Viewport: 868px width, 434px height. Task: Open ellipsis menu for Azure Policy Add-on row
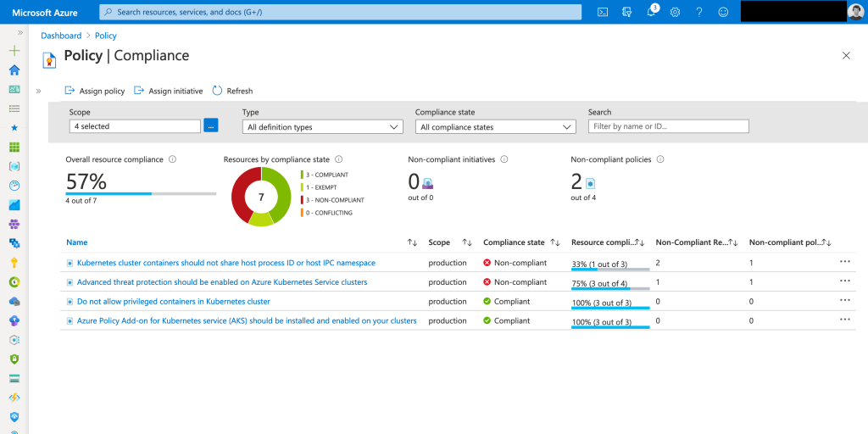click(x=845, y=320)
